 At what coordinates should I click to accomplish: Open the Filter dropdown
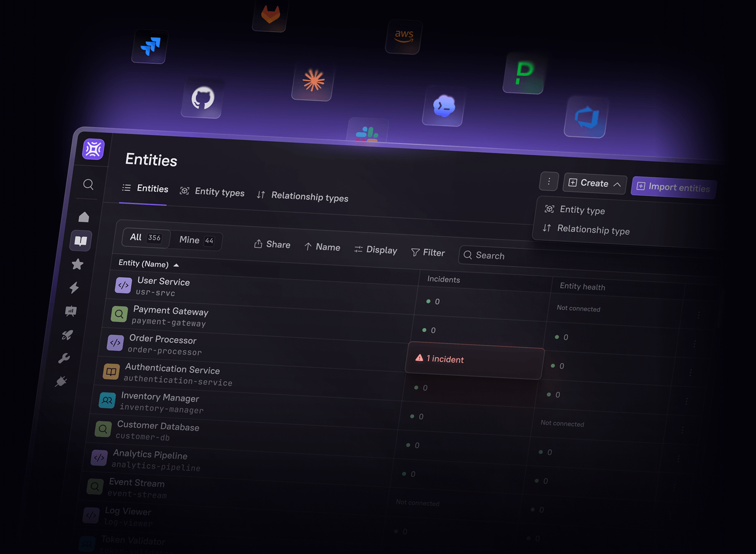[x=428, y=252]
